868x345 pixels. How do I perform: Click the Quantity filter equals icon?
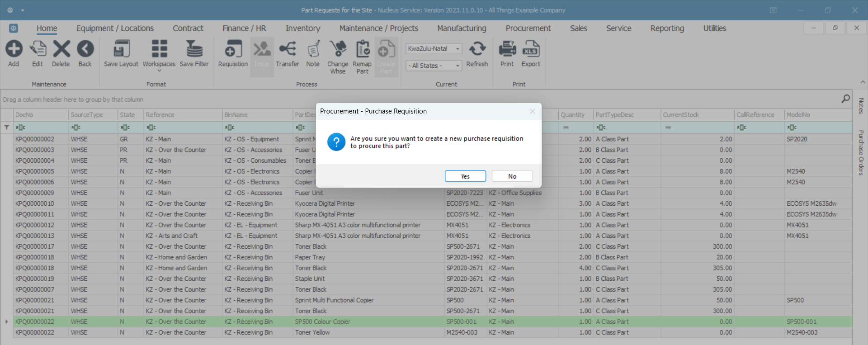pos(566,128)
